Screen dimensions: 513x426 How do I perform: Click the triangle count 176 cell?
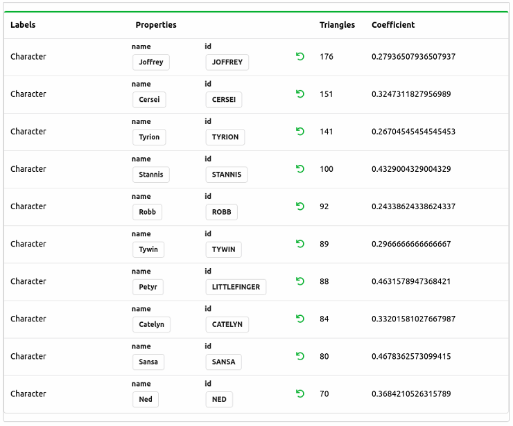(x=326, y=57)
